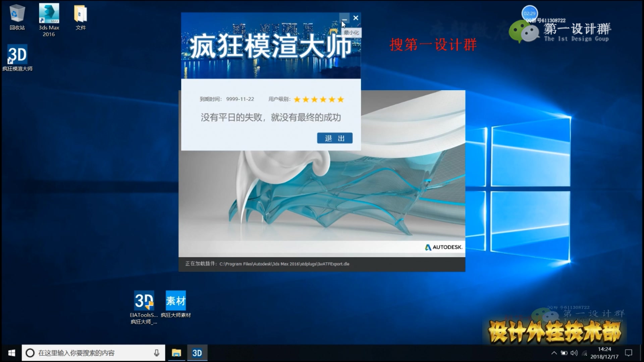
Task: Expand hidden system tray icons chevron
Action: pos(554,353)
